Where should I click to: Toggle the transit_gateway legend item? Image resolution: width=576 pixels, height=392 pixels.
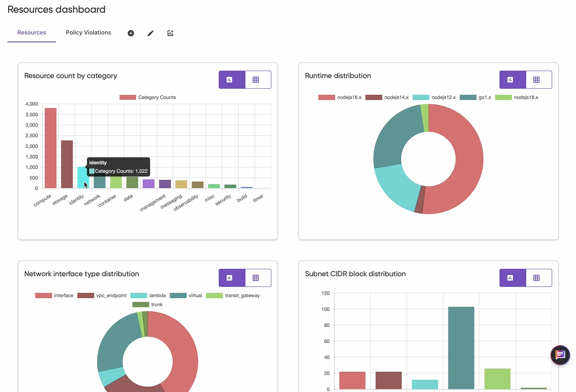coord(233,295)
